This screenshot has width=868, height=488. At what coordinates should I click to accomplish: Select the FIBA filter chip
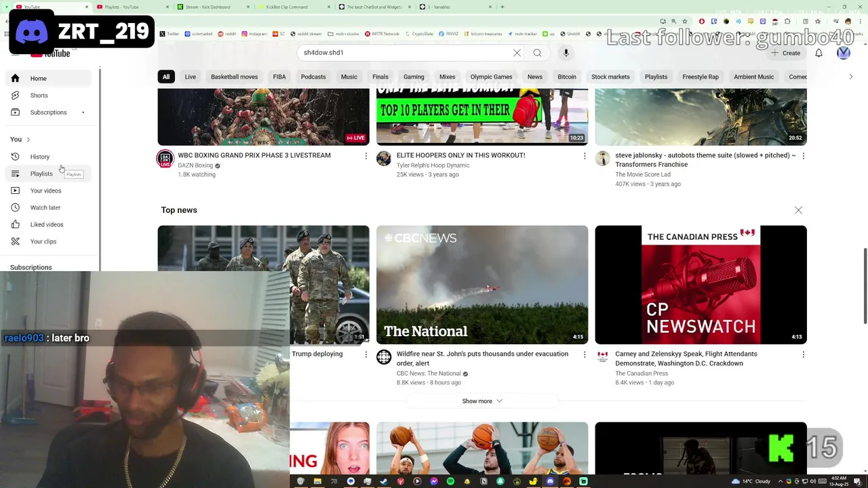(279, 77)
